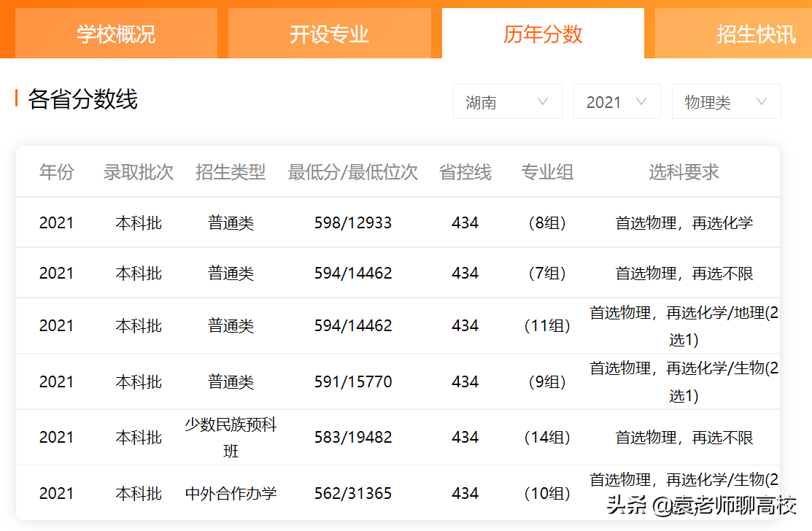
Task: Click the chevron arrow on the year selector
Action: 642,101
